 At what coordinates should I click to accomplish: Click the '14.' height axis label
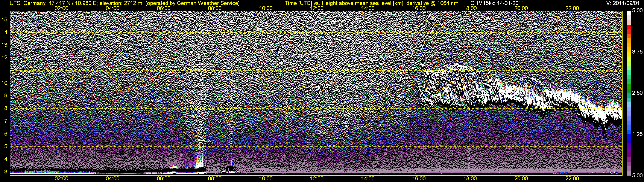point(5,32)
